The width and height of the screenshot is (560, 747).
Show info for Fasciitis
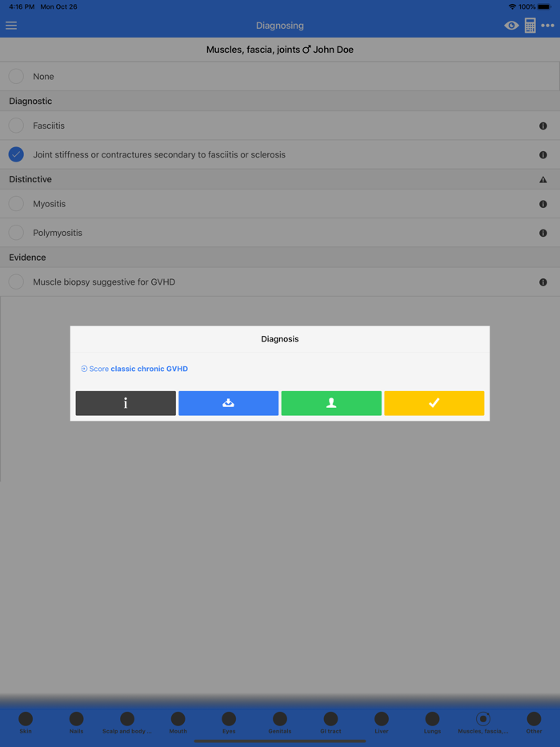543,126
